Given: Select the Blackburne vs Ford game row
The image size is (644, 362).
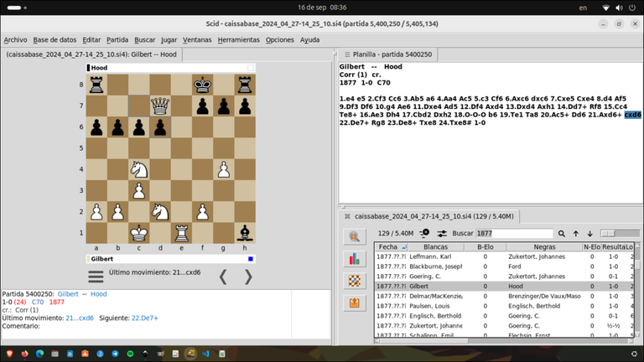Looking at the screenshot, I should tap(504, 266).
